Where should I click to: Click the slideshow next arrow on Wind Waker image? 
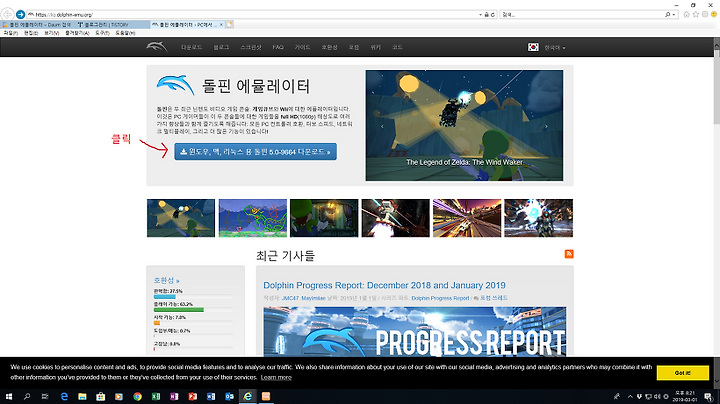point(546,126)
